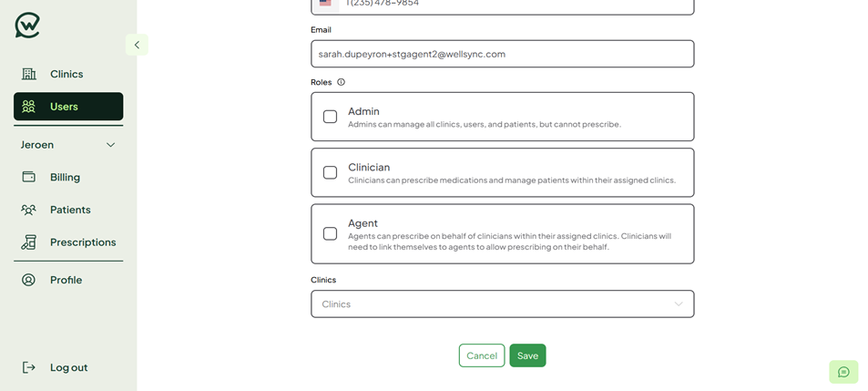Open the Clinics selection dropdown
This screenshot has width=868, height=391.
coord(503,304)
